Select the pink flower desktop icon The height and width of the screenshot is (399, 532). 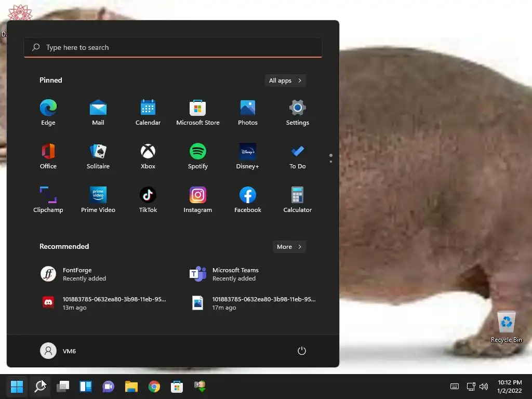(x=20, y=13)
